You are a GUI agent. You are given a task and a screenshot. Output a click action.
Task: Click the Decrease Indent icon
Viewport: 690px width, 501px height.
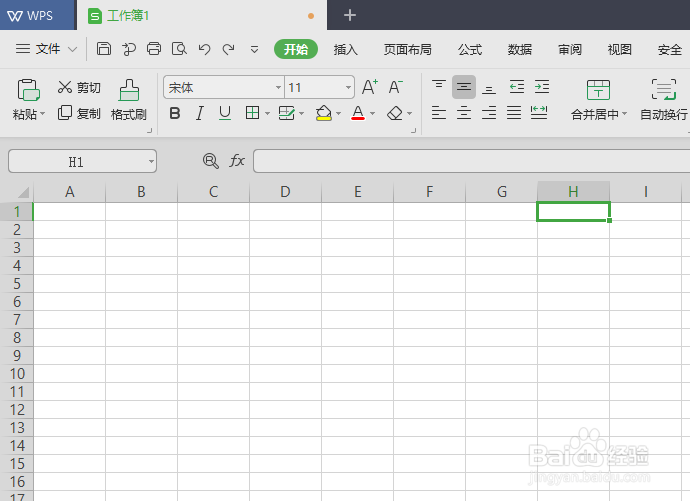pos(517,87)
